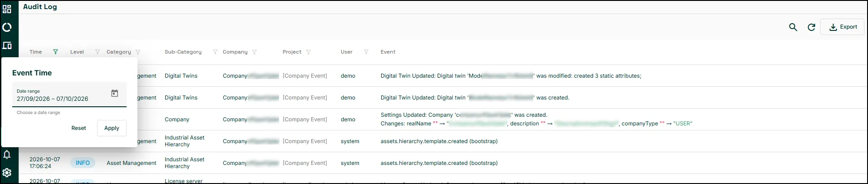Viewport: 868px width, 184px height.
Task: Click the '2026-10-07 17:06:24' time cell
Action: [44, 163]
